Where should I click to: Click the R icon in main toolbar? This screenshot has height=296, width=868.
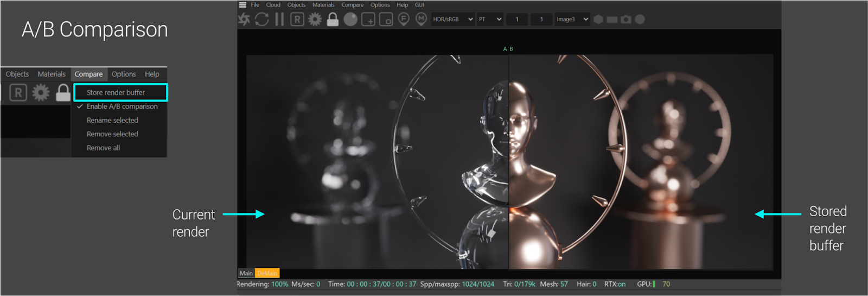(297, 20)
